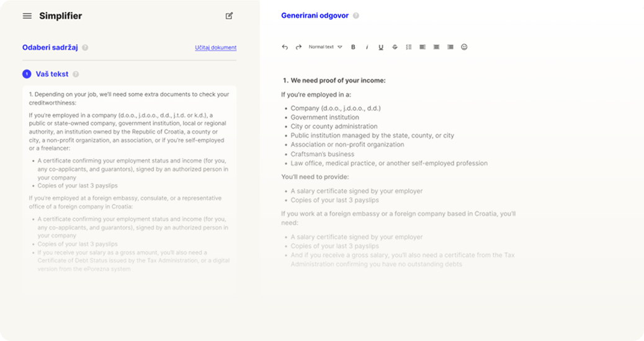Image resolution: width=644 pixels, height=341 pixels.
Task: Toggle underline formatting
Action: (x=381, y=47)
